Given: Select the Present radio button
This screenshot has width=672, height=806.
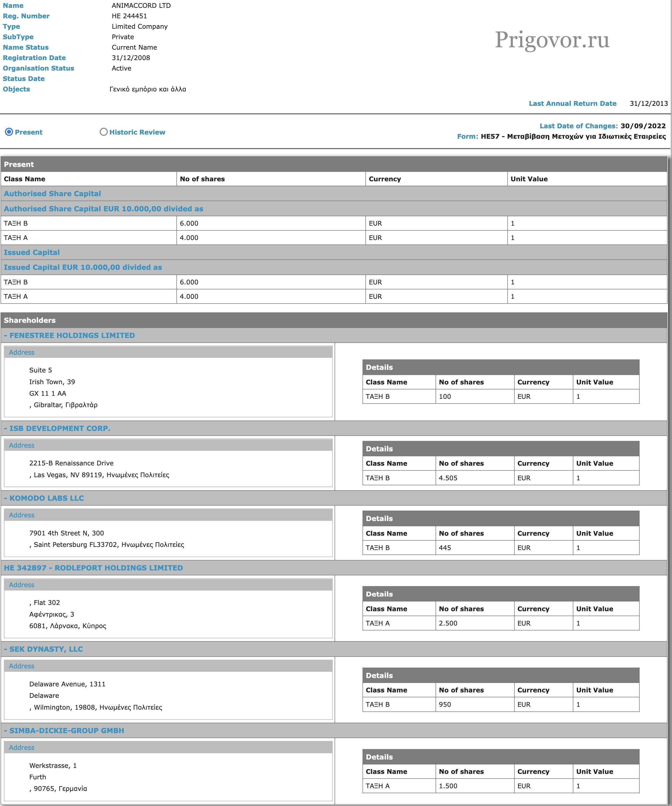Looking at the screenshot, I should click(x=9, y=132).
